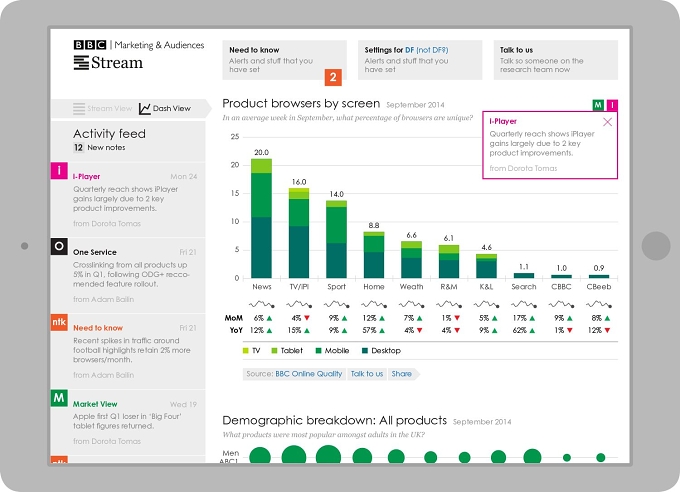Open the Need to know panel
This screenshot has height=492, width=680.
[284, 60]
